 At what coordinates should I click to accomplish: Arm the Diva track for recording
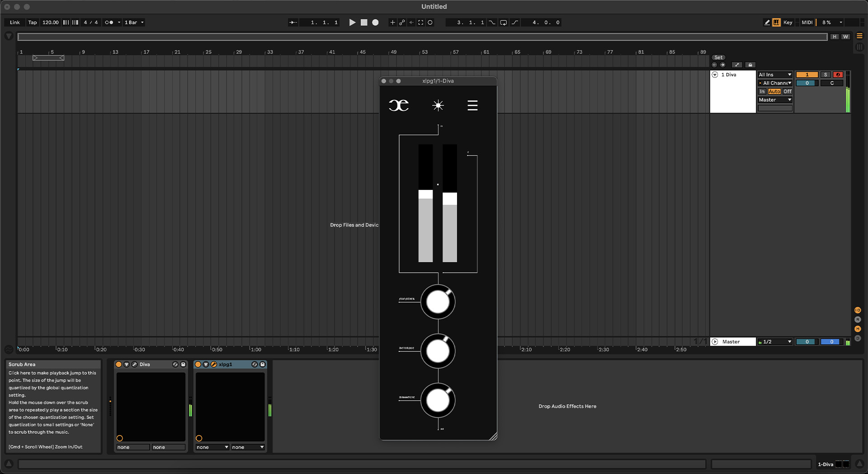[x=838, y=75]
